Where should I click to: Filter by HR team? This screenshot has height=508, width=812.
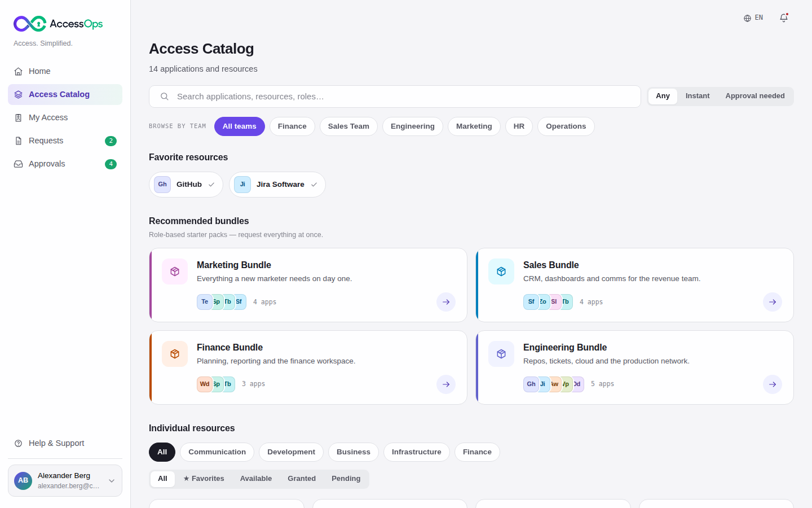tap(519, 126)
